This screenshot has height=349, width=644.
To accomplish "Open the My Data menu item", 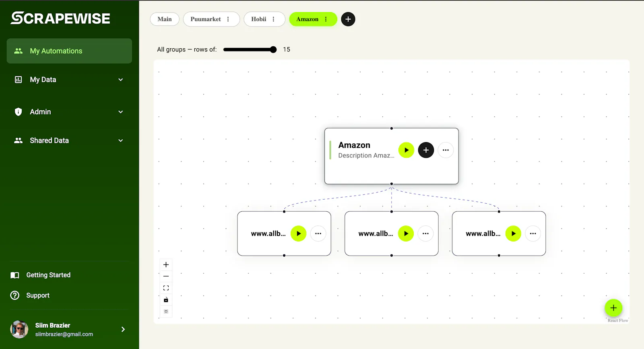I will 69,80.
